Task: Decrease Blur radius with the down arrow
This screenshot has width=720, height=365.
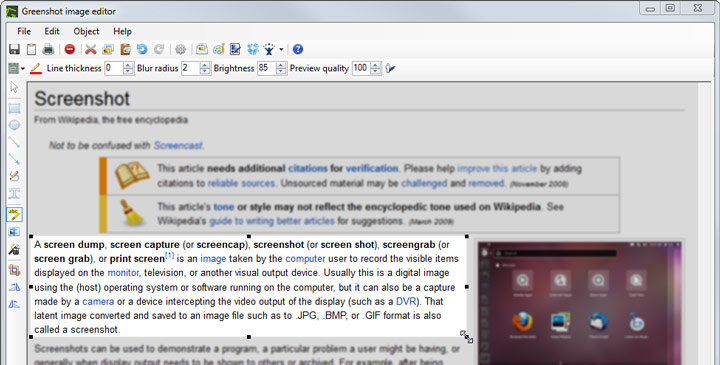Action: pos(205,72)
